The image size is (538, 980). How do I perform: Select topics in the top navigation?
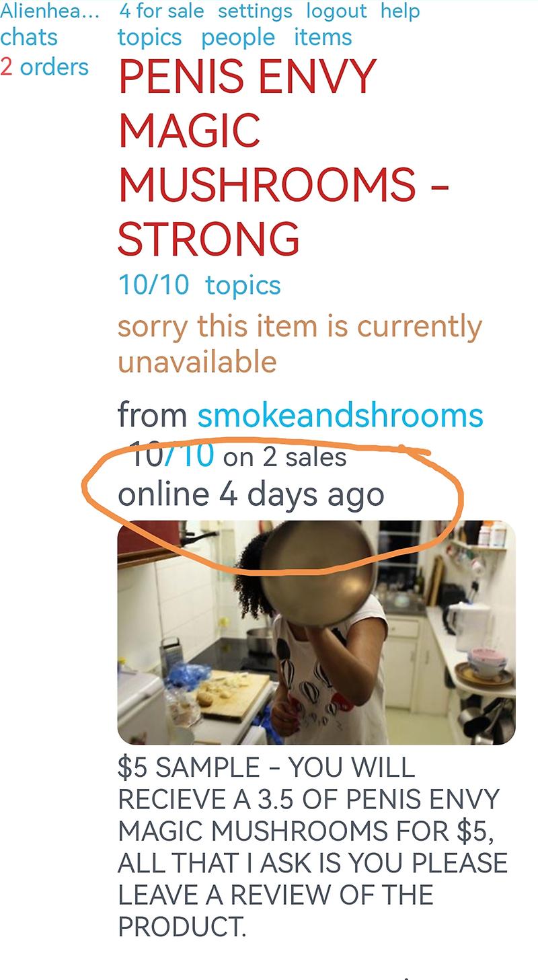(150, 38)
